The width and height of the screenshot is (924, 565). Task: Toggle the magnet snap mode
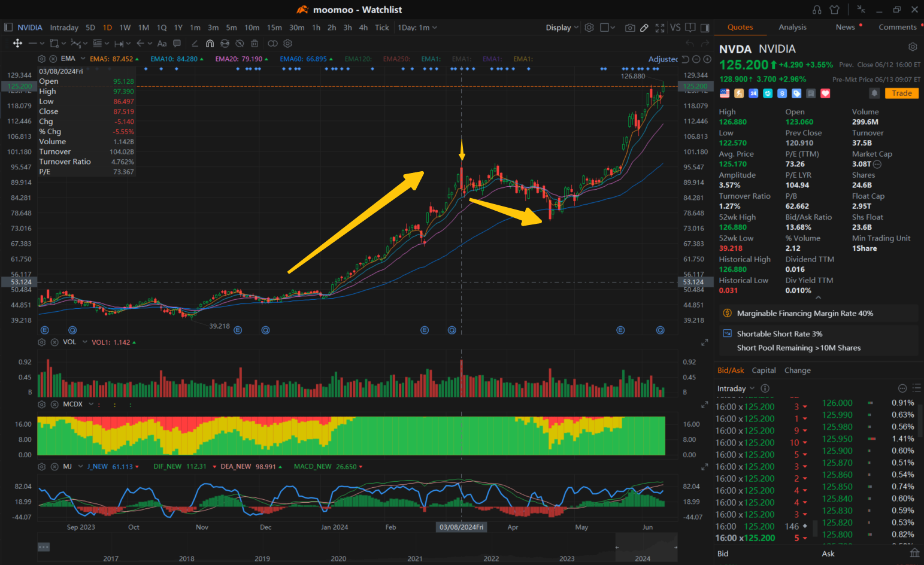pyautogui.click(x=210, y=43)
